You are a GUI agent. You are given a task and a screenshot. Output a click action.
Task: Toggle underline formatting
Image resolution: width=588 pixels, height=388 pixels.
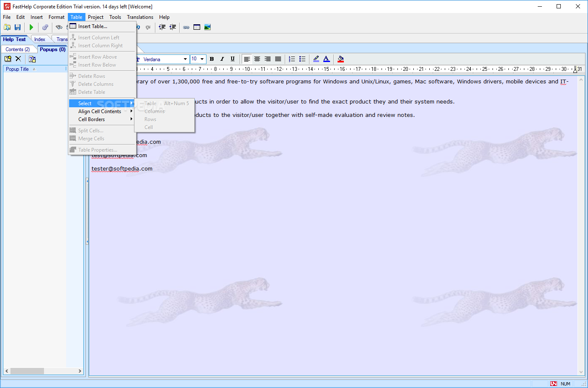click(x=233, y=59)
